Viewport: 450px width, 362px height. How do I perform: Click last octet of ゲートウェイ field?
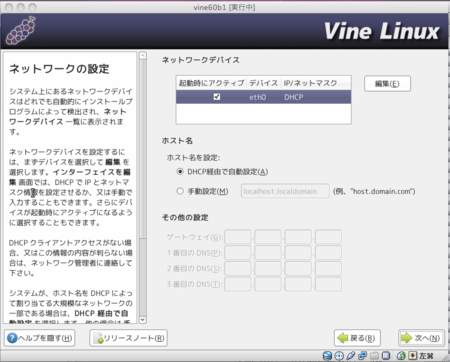(x=328, y=237)
